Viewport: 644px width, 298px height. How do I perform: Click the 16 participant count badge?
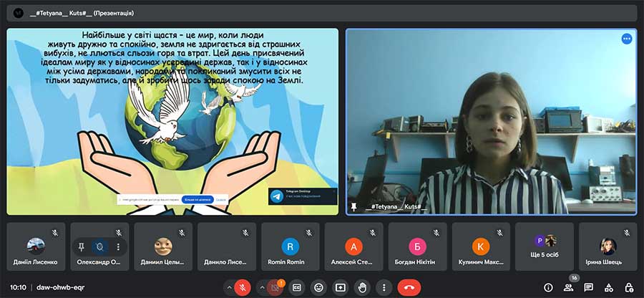tap(574, 278)
